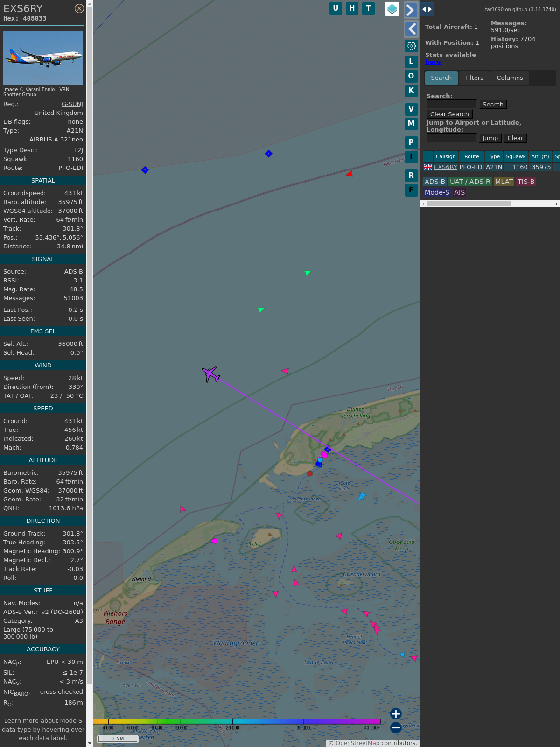Toggle the ADS-B source legend

(435, 182)
